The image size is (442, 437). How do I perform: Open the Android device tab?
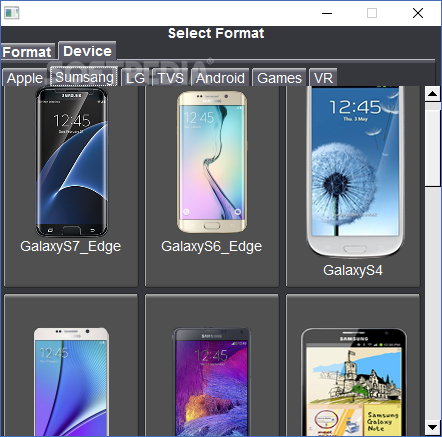click(220, 78)
